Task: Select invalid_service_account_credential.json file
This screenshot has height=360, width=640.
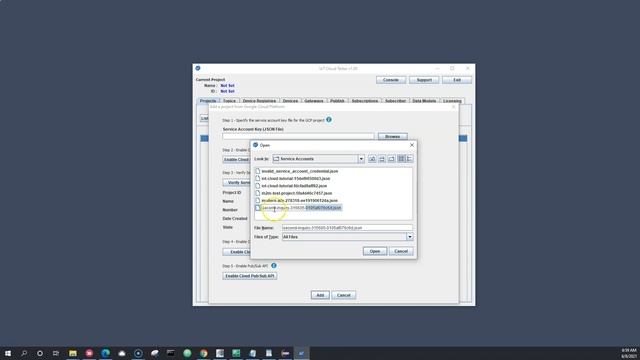Action: [x=300, y=171]
